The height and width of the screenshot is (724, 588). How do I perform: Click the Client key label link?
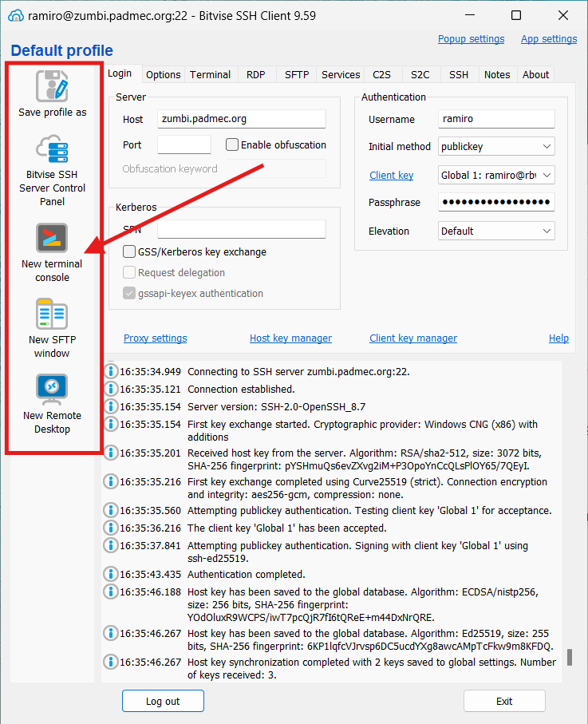392,175
